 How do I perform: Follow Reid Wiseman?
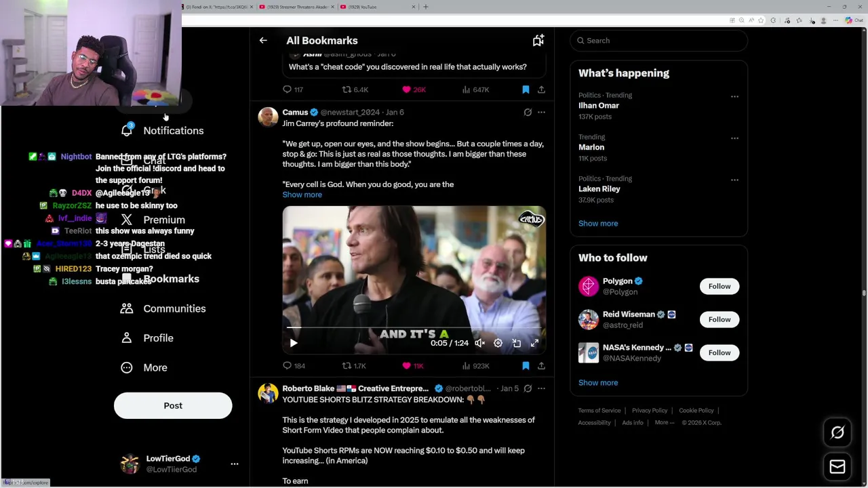point(719,319)
